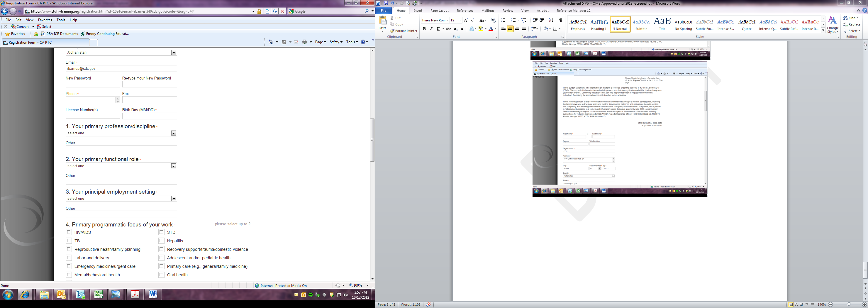Click the Replace button in Editing group
Screen dimensions: 868x308
tap(852, 24)
